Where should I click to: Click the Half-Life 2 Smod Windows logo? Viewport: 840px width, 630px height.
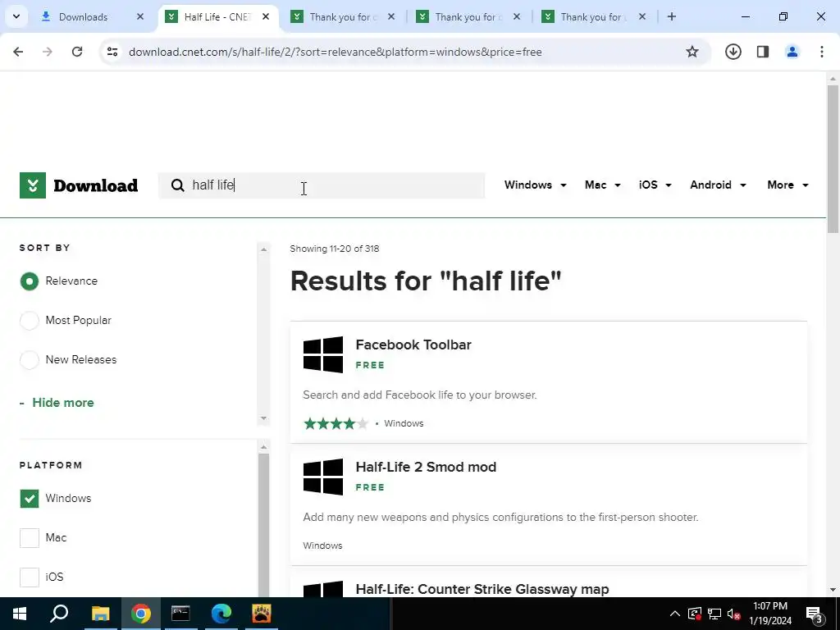point(323,477)
